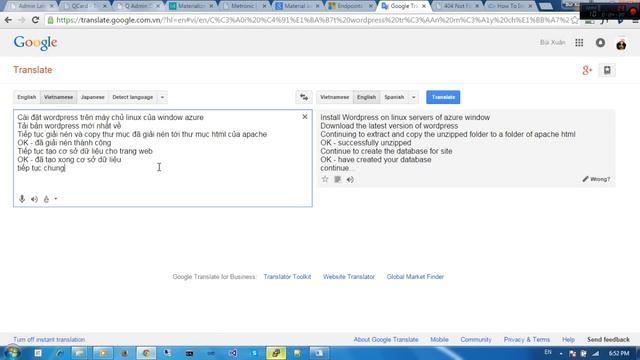This screenshot has width=640, height=360.
Task: Click the Bùi Xuân account name
Action: [x=553, y=42]
